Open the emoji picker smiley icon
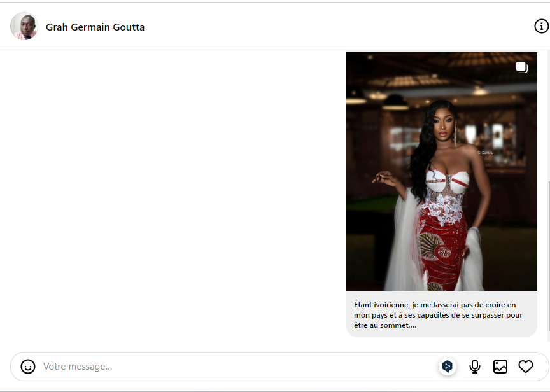Screen dimensions: 550x392 (28, 367)
